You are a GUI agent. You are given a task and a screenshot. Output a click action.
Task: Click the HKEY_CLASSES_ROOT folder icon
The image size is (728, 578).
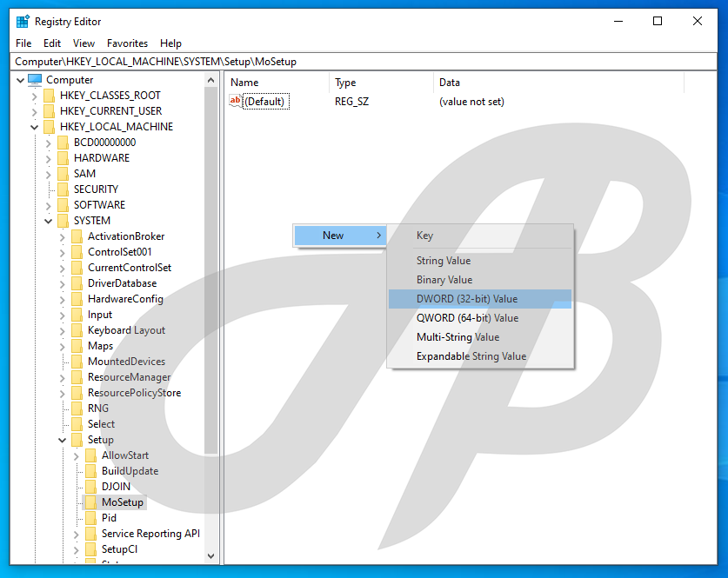click(x=50, y=96)
